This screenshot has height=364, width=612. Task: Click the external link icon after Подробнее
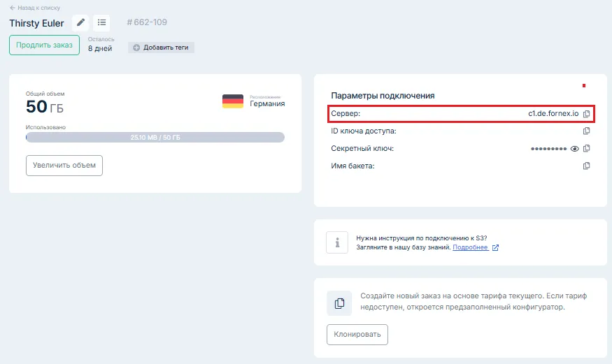coord(495,247)
